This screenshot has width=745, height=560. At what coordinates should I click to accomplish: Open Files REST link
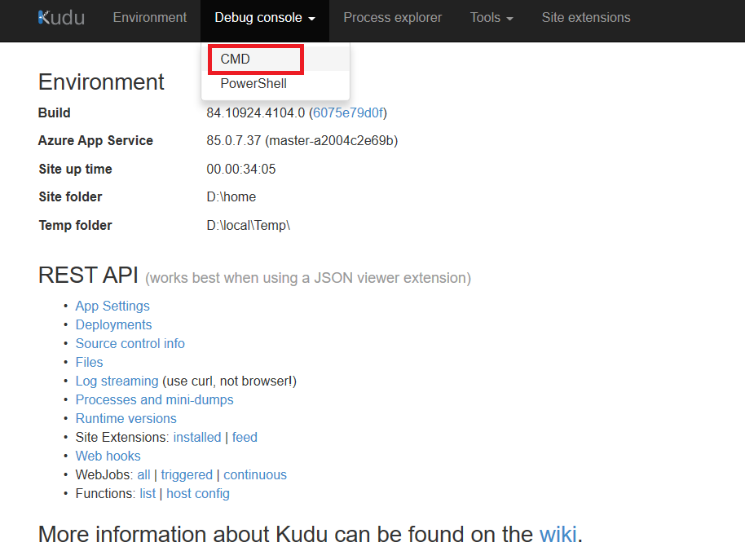coord(90,363)
